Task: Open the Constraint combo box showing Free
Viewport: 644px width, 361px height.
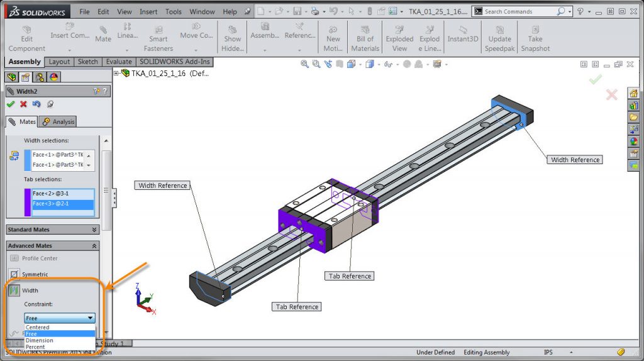Action: (60, 318)
